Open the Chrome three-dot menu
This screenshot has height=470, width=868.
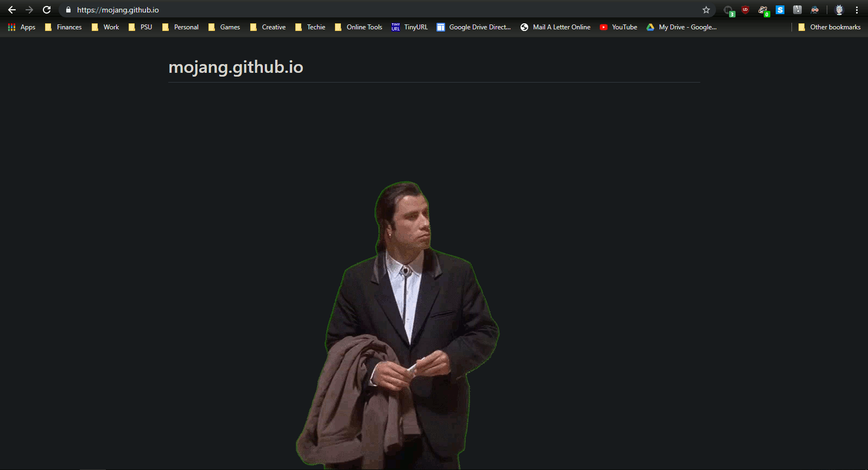click(857, 10)
